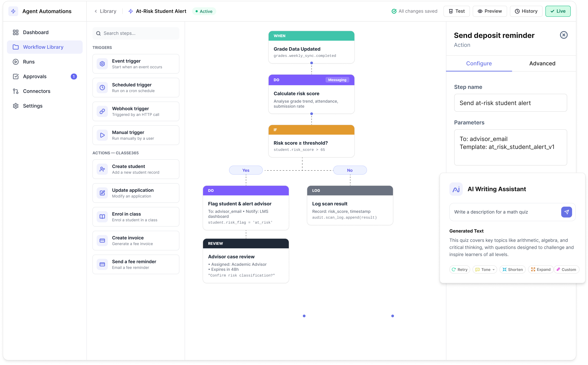The width and height of the screenshot is (588, 365).
Task: Click the Shorten chip
Action: (512, 269)
